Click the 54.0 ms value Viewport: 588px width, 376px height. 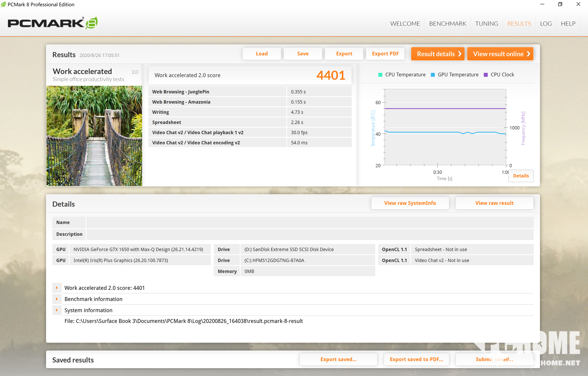[299, 143]
